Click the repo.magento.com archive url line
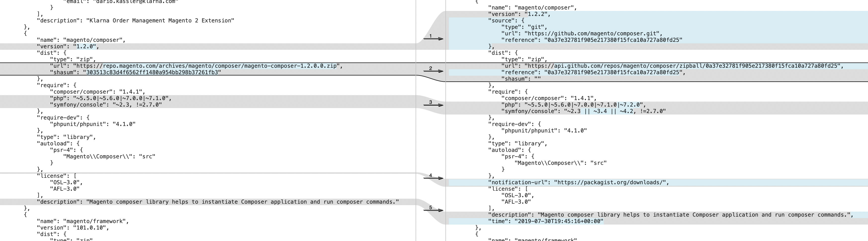 coord(196,66)
